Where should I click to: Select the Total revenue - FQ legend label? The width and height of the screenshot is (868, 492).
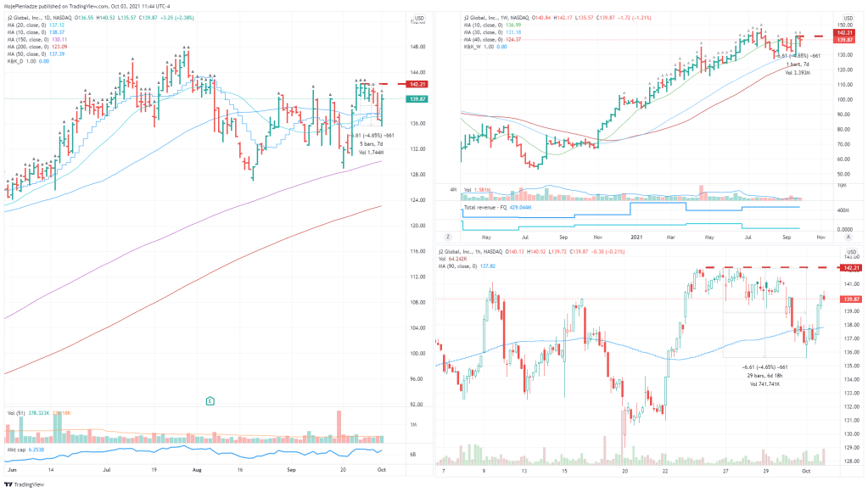[490, 207]
